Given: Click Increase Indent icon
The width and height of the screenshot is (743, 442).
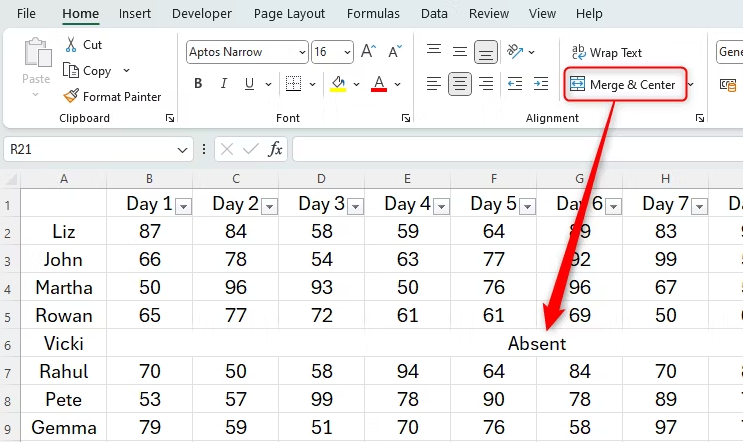Looking at the screenshot, I should tap(541, 84).
